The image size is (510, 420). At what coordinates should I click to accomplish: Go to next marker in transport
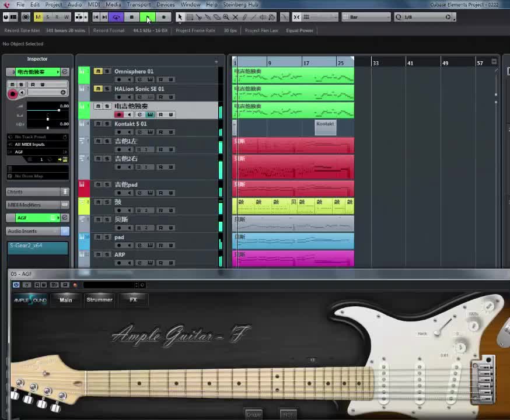click(x=104, y=17)
